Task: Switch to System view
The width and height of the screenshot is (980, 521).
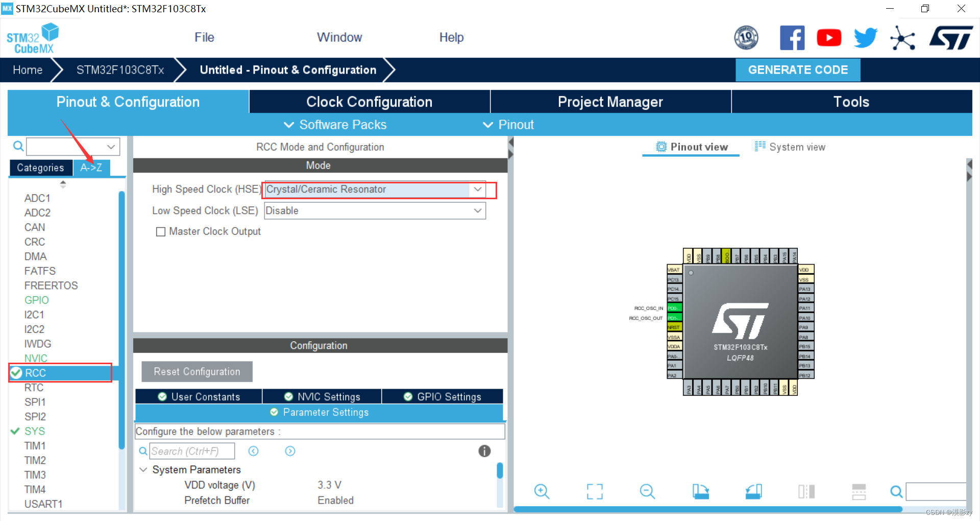Action: [x=790, y=147]
